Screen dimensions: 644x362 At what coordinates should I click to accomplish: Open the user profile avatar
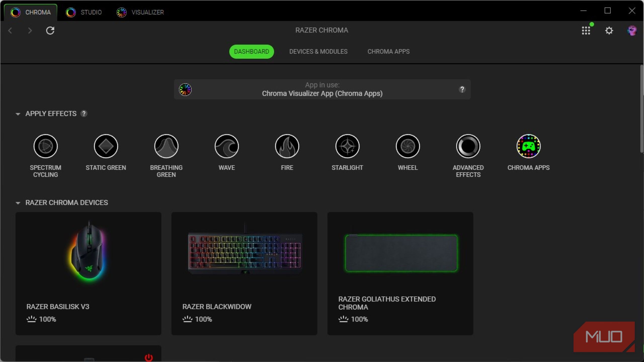click(x=632, y=31)
